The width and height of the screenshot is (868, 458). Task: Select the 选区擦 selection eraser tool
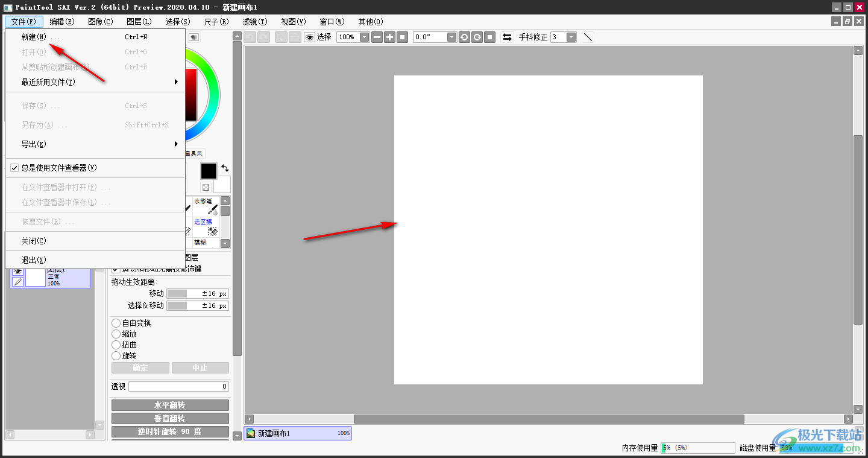coord(205,227)
